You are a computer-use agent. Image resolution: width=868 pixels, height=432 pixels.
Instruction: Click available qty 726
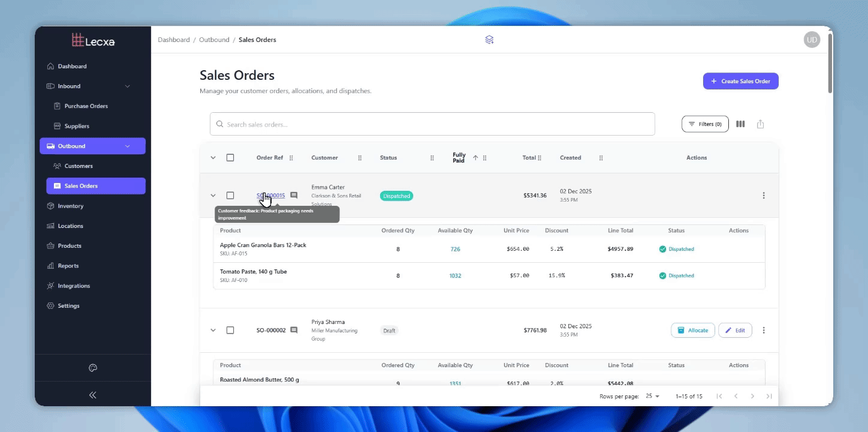coord(456,249)
